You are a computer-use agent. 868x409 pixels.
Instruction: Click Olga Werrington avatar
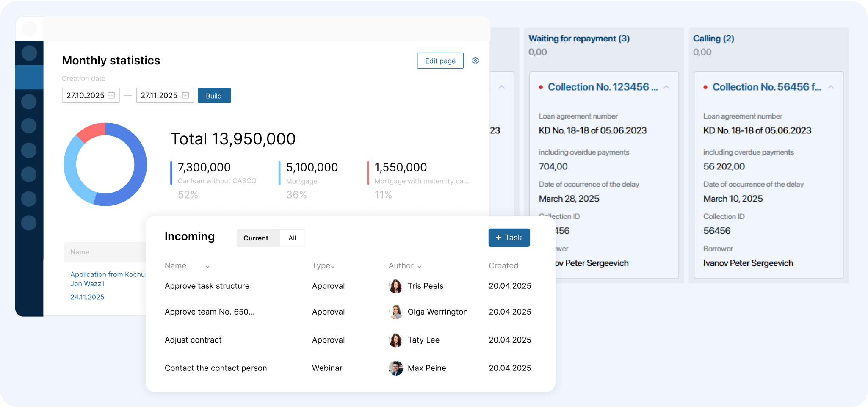point(395,312)
